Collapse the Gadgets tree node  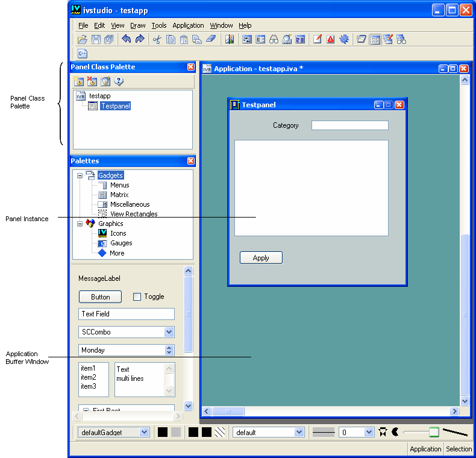click(80, 175)
